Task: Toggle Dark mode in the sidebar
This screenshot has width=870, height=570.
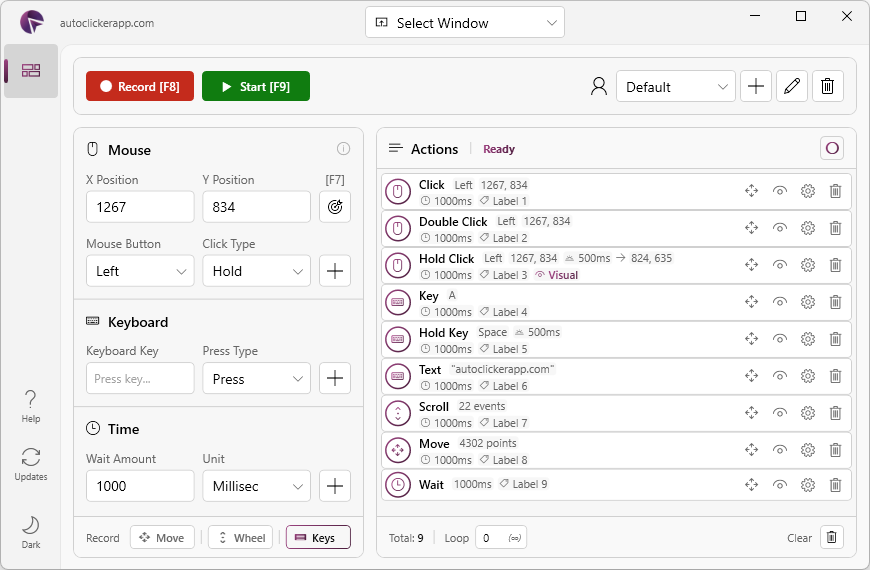Action: click(x=31, y=532)
